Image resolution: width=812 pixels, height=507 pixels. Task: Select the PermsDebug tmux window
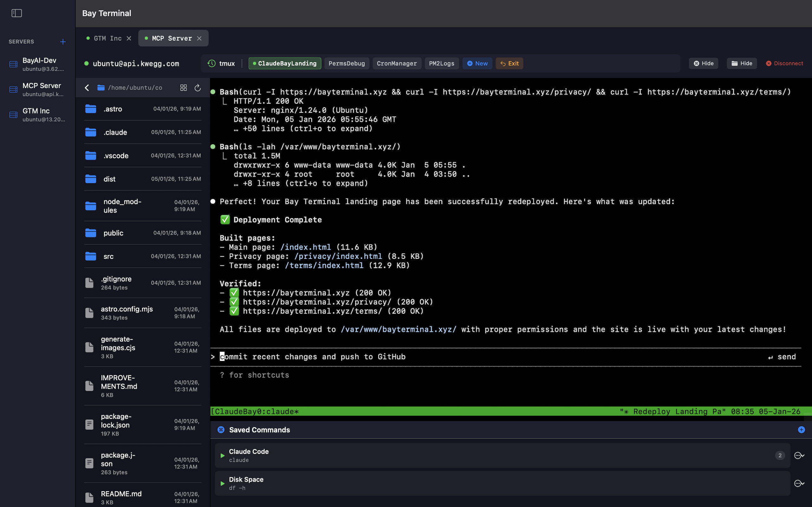pyautogui.click(x=347, y=63)
